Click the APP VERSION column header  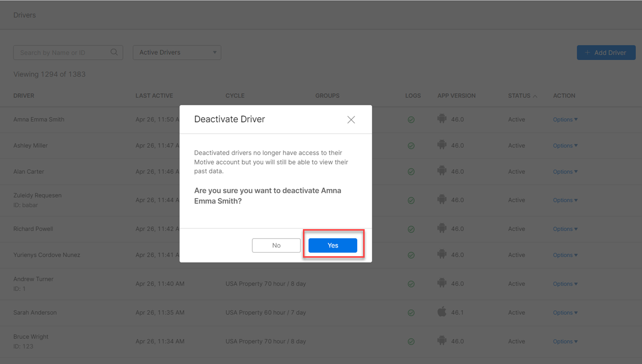[x=456, y=96]
